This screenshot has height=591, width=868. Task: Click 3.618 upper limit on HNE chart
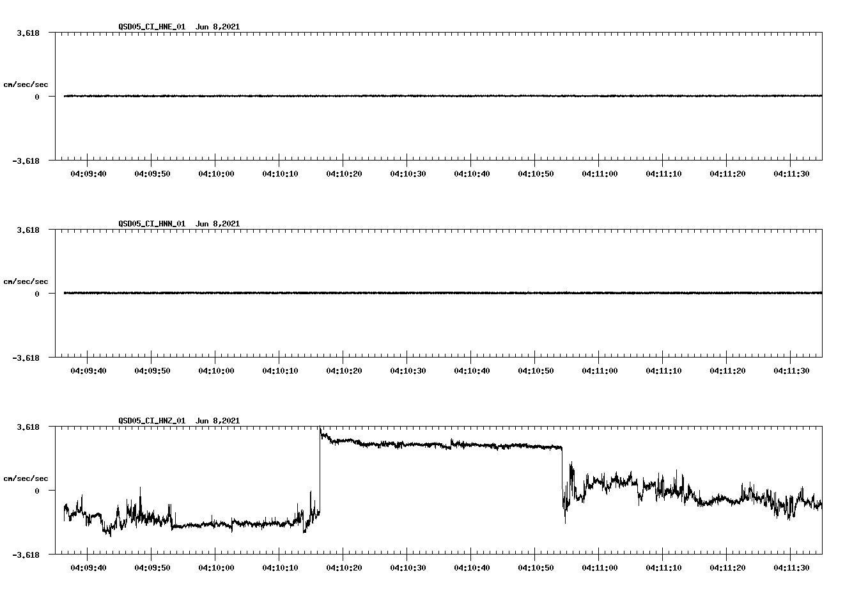tap(28, 33)
